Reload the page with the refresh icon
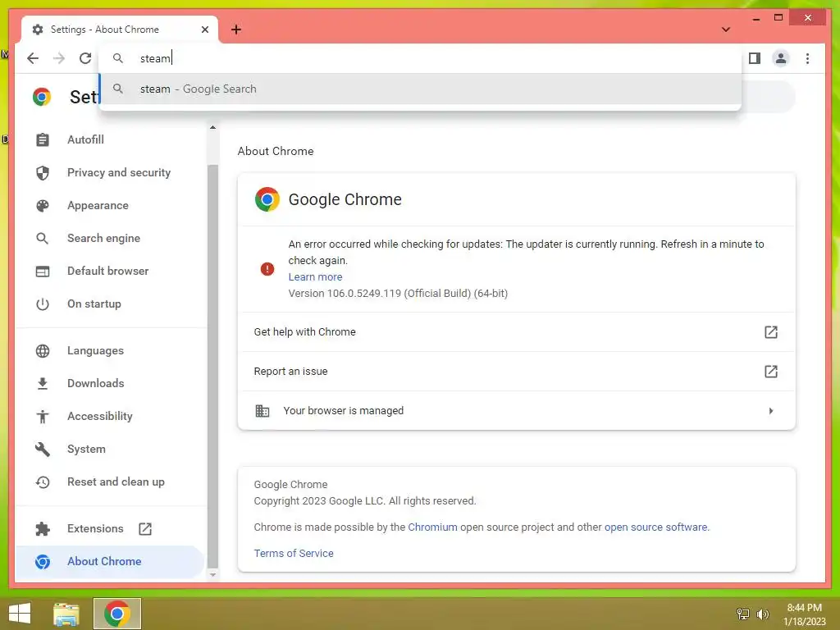Viewport: 840px width, 630px height. tap(85, 58)
